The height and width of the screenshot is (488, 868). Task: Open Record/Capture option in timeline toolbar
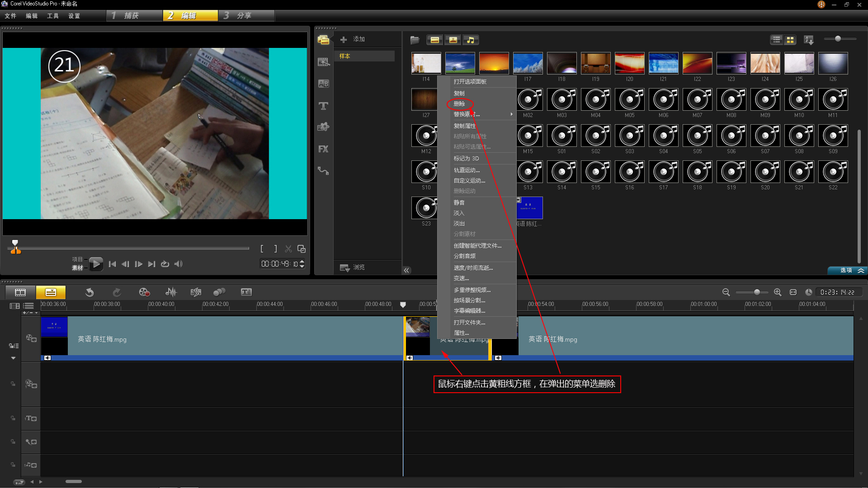pos(144,292)
